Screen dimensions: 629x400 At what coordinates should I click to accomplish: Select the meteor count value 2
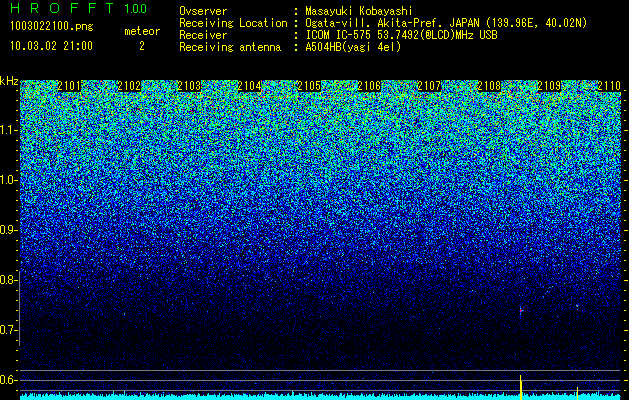pos(142,46)
